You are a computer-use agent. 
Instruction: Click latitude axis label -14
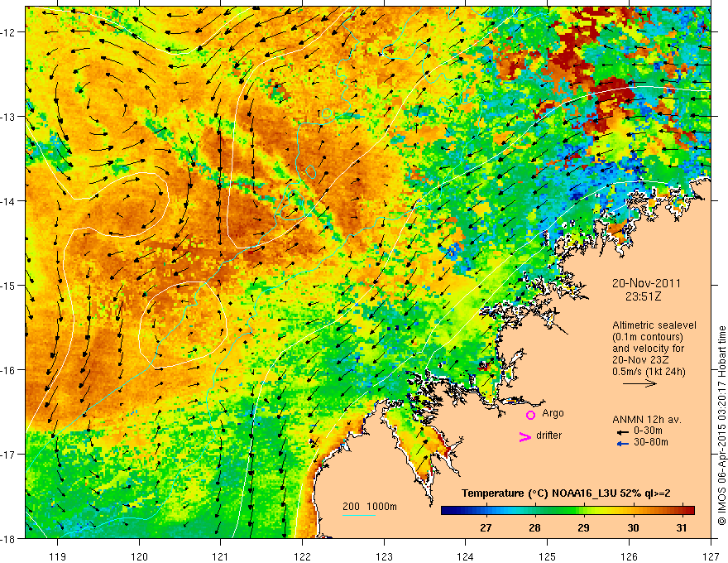(8, 201)
